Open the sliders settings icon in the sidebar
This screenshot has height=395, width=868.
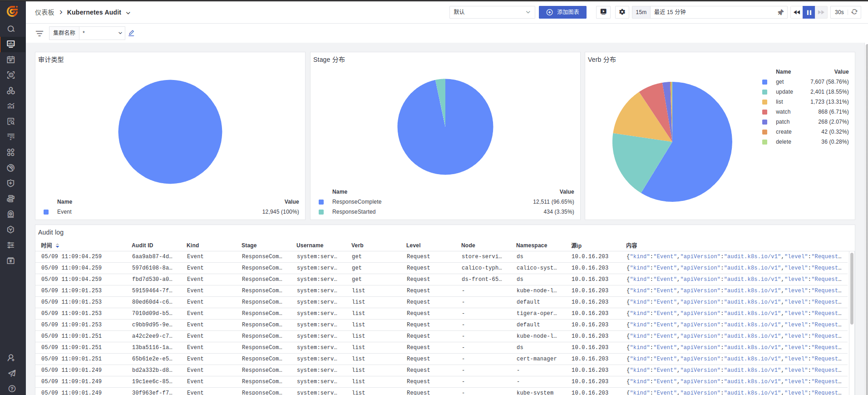point(11,245)
